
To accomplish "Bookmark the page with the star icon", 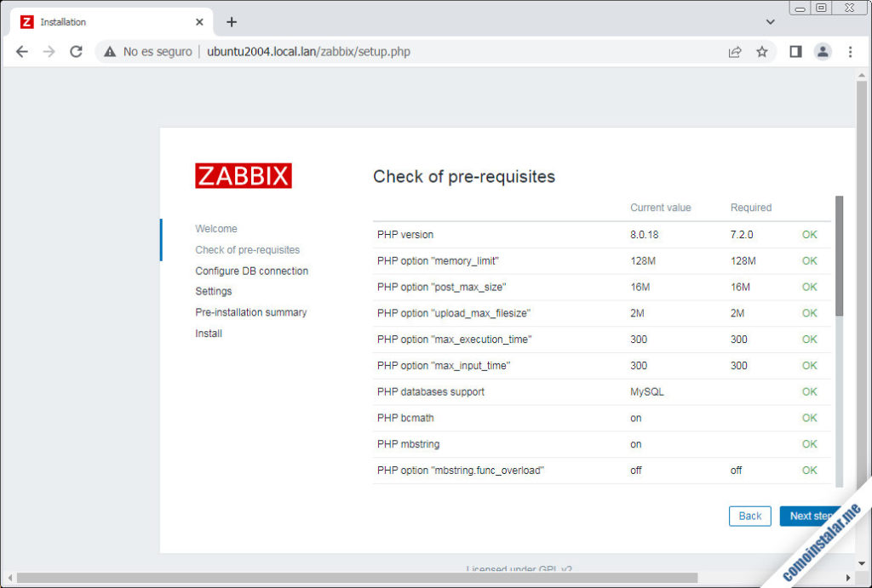I will [762, 51].
